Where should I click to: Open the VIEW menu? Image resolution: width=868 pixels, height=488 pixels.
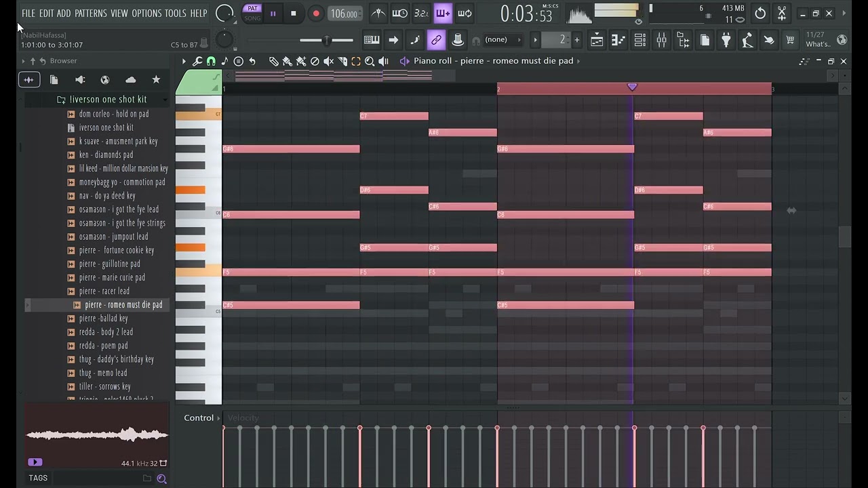click(x=119, y=13)
